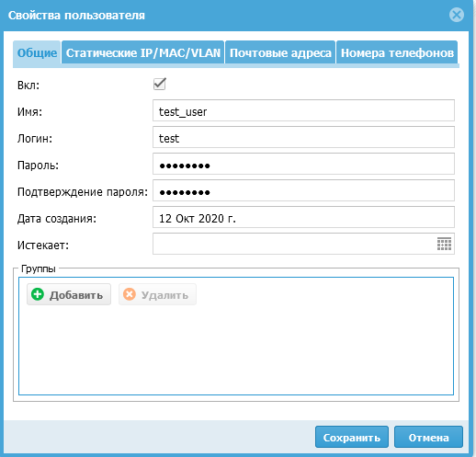Click into the Подтверждение пароля field
The width and height of the screenshot is (476, 457).
click(303, 190)
